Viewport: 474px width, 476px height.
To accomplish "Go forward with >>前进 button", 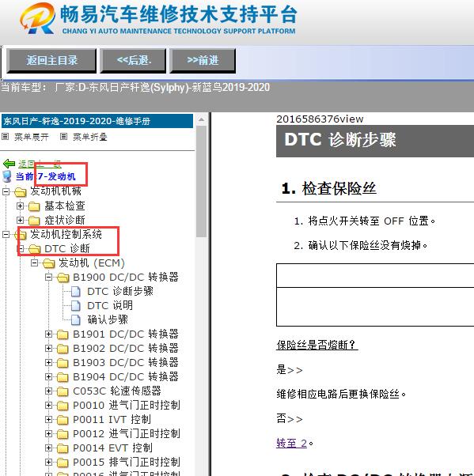I will coord(203,61).
